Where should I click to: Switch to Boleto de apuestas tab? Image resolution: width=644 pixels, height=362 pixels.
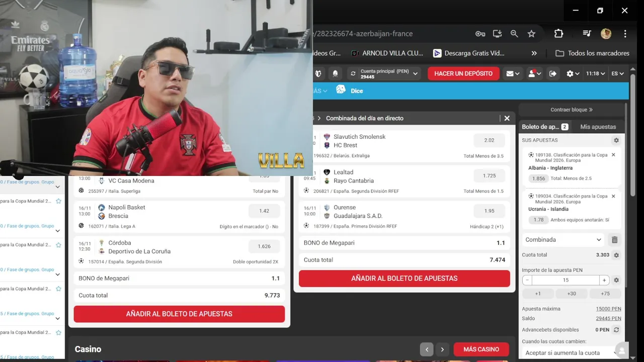click(x=545, y=127)
